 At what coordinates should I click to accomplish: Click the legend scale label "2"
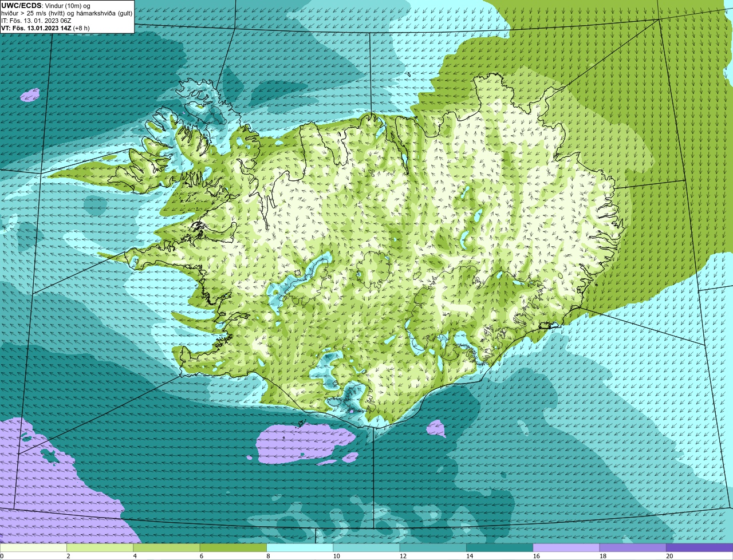click(x=68, y=556)
